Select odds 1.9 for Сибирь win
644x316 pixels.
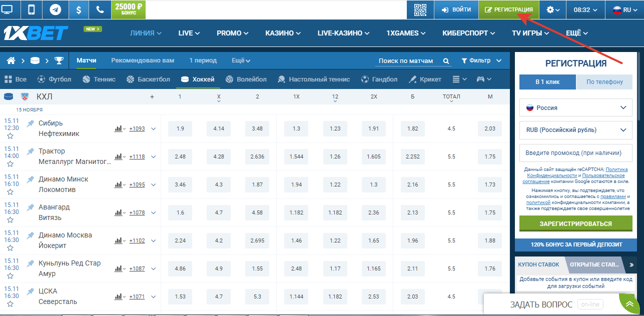click(180, 128)
